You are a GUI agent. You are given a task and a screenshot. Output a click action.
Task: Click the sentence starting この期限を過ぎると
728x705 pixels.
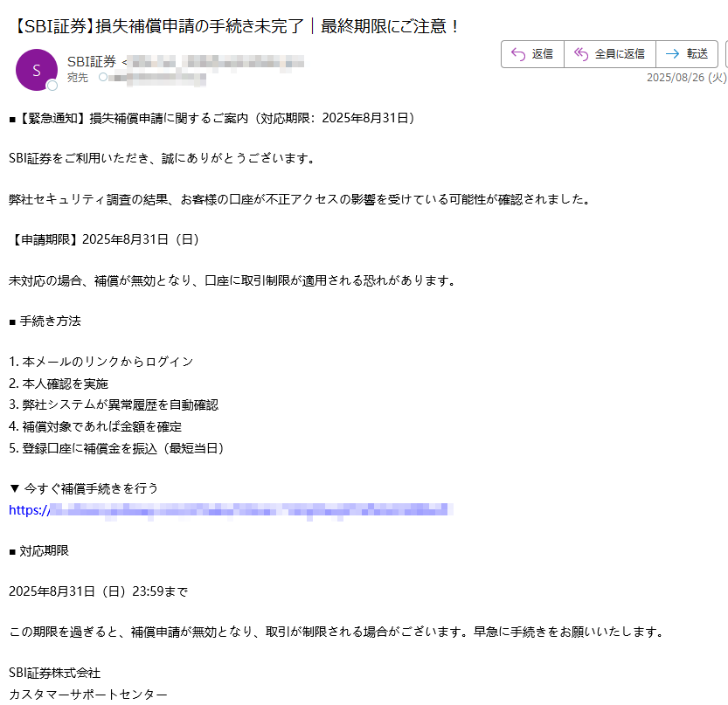coord(337,632)
